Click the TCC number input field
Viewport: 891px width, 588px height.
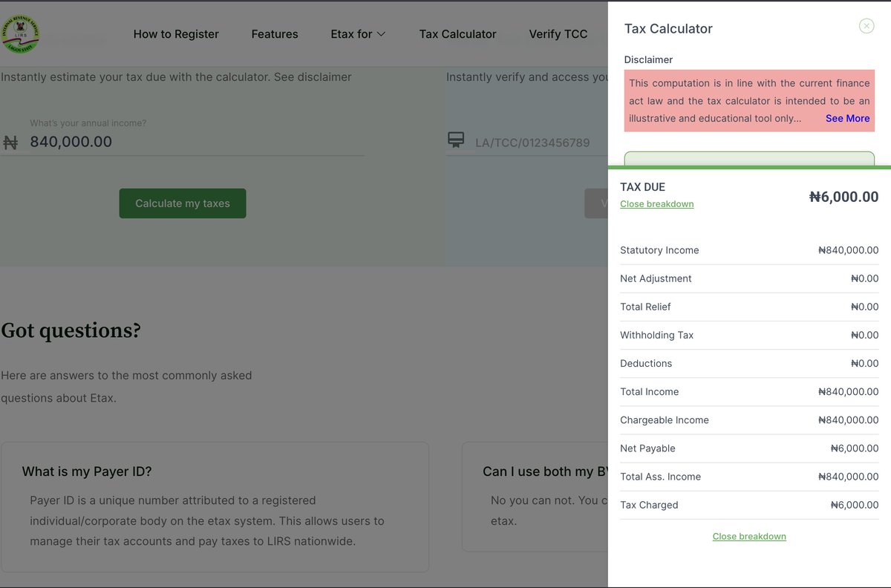point(541,143)
